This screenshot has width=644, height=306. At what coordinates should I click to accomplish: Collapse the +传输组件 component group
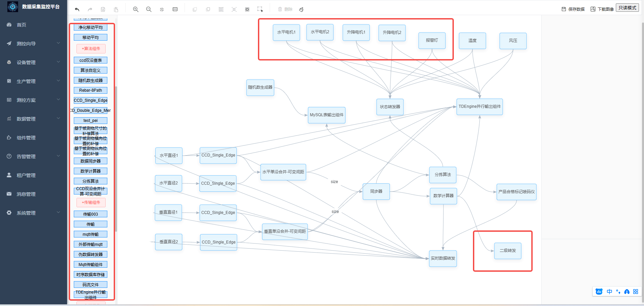91,203
